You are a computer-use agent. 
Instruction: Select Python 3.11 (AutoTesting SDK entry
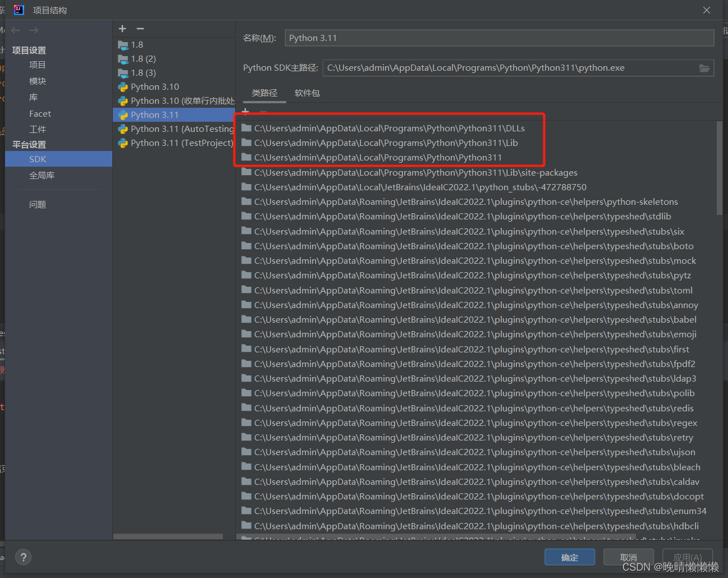pos(174,129)
